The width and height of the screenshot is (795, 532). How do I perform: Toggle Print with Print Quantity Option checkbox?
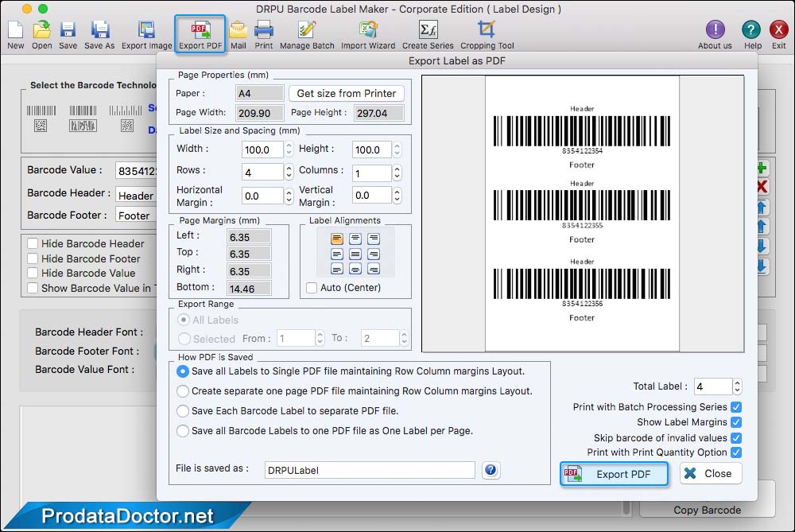click(736, 452)
